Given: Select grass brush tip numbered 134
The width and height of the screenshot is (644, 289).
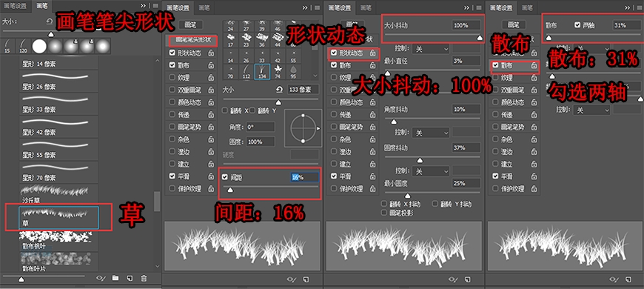Looking at the screenshot, I should point(261,71).
